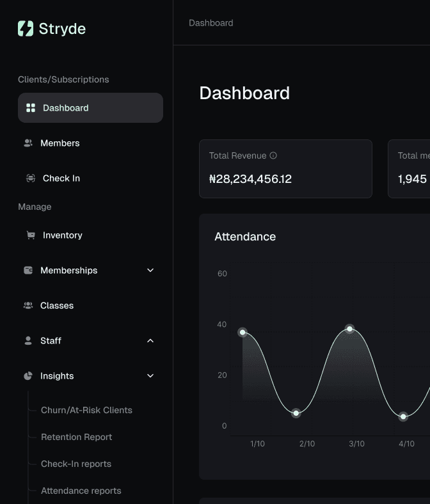Click the 2/10 x-axis date label

(x=307, y=444)
